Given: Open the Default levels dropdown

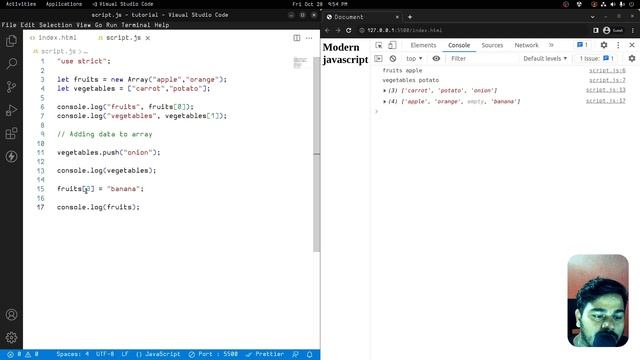Looking at the screenshot, I should pos(545,59).
